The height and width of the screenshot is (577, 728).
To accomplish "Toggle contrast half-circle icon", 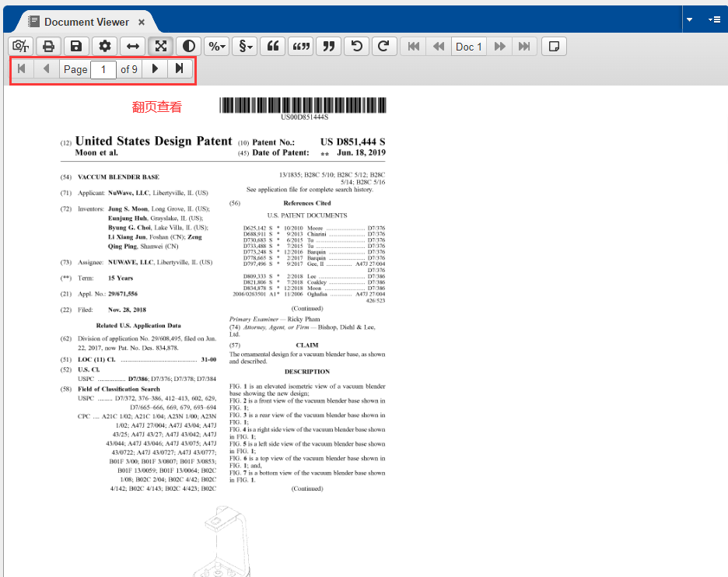I will pyautogui.click(x=188, y=47).
